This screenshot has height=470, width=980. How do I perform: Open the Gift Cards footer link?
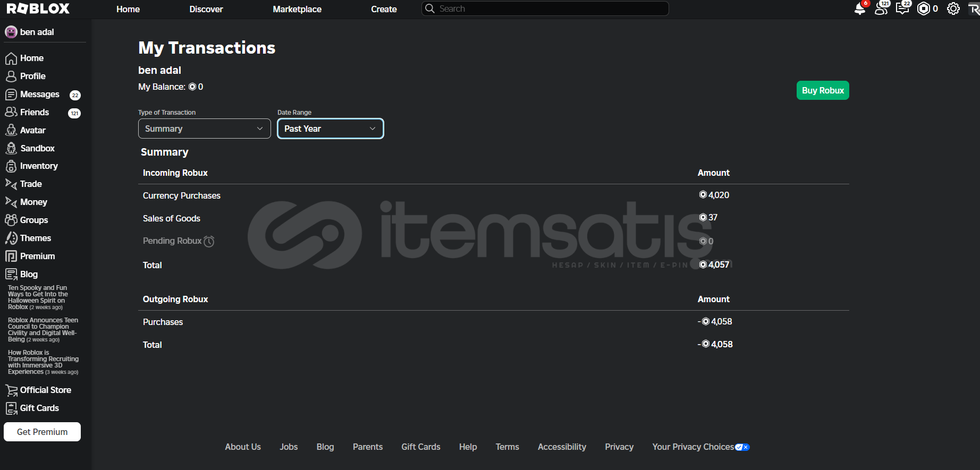pos(421,447)
